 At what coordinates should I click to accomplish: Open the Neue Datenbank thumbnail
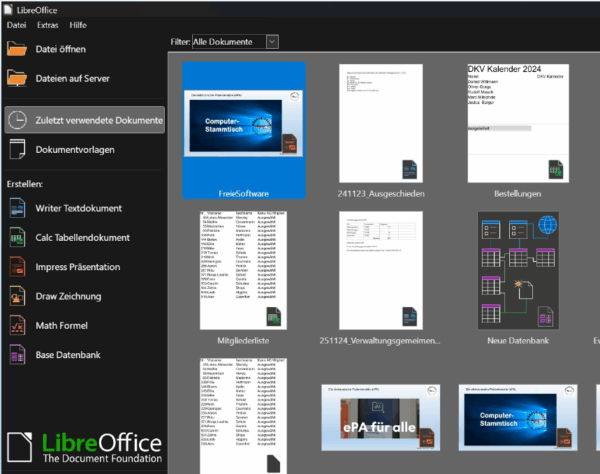[517, 270]
